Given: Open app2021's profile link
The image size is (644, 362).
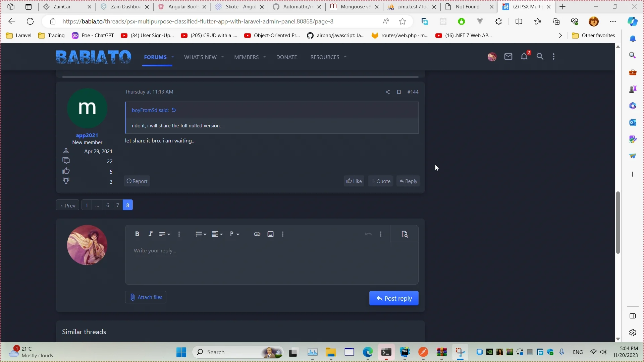Looking at the screenshot, I should point(87,135).
